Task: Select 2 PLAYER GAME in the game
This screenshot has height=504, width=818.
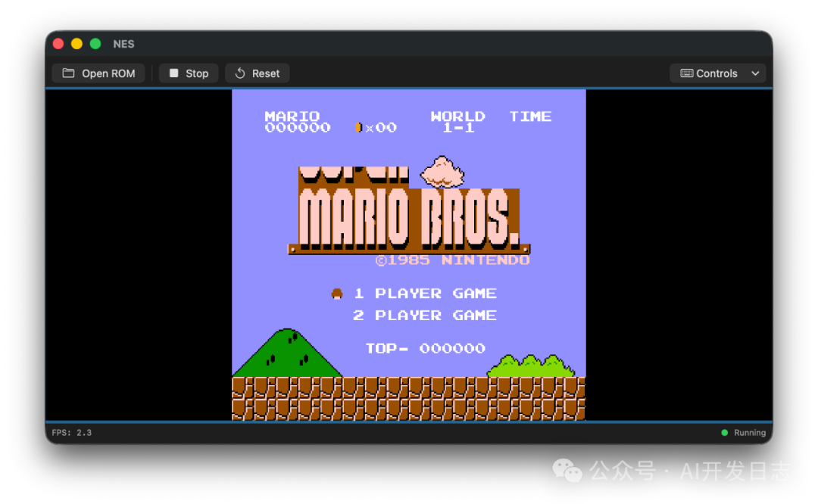Action: coord(425,316)
